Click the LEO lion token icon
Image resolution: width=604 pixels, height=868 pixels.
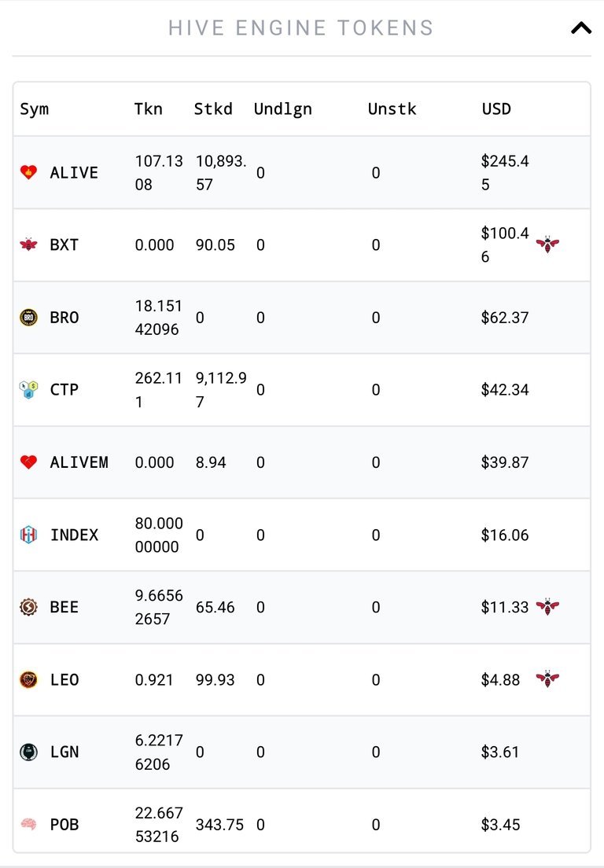(x=29, y=679)
